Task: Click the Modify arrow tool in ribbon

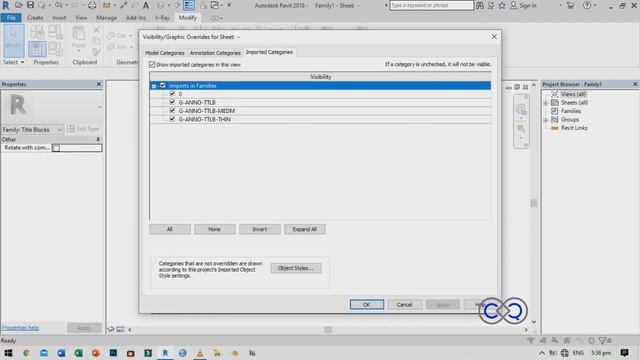Action: tap(13, 40)
